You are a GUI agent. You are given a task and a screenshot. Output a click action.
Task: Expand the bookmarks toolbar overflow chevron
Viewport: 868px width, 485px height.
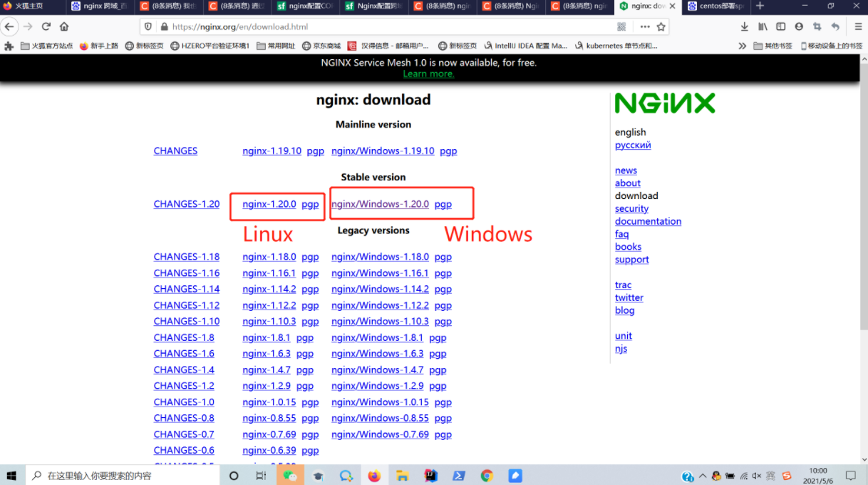pyautogui.click(x=742, y=46)
